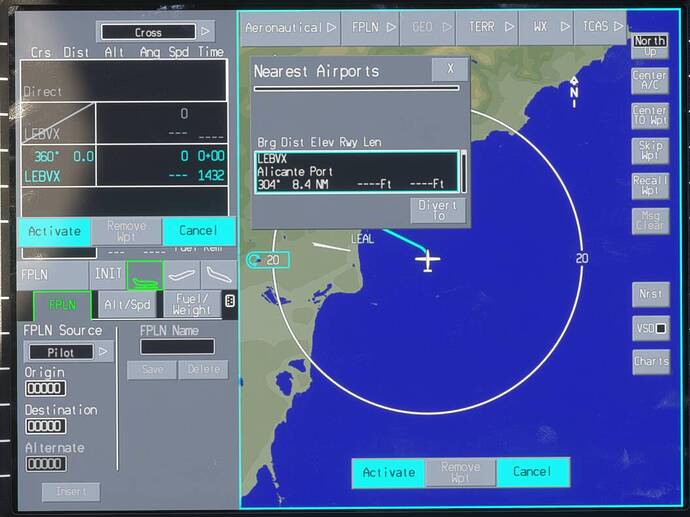Click the Recall Wpt button
690x517 pixels.
[650, 186]
